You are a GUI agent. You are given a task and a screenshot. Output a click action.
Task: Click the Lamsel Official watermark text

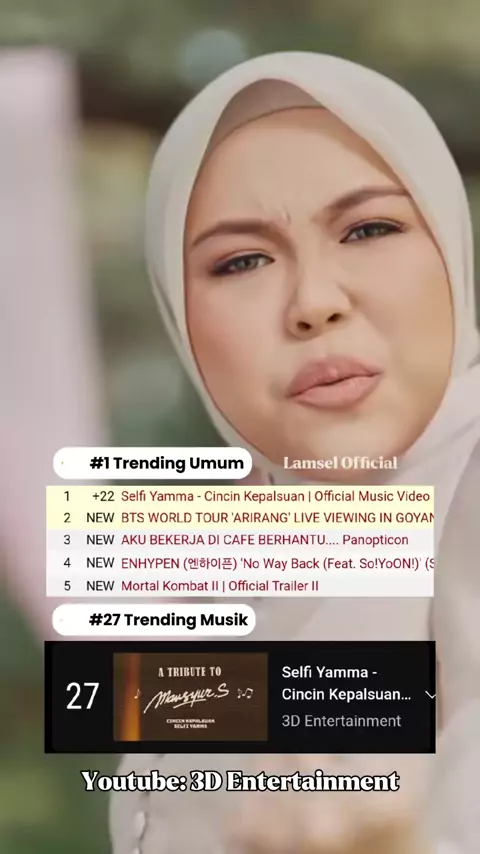tap(340, 463)
